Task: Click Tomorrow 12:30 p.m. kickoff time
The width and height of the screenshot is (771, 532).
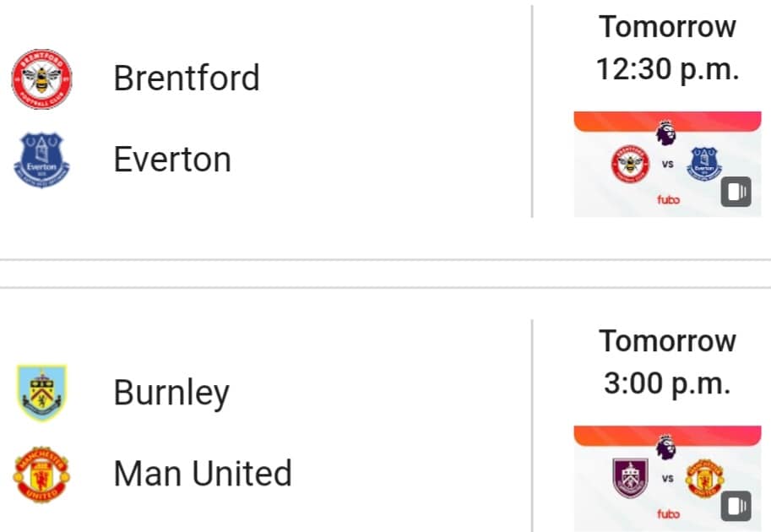Action: click(x=668, y=47)
